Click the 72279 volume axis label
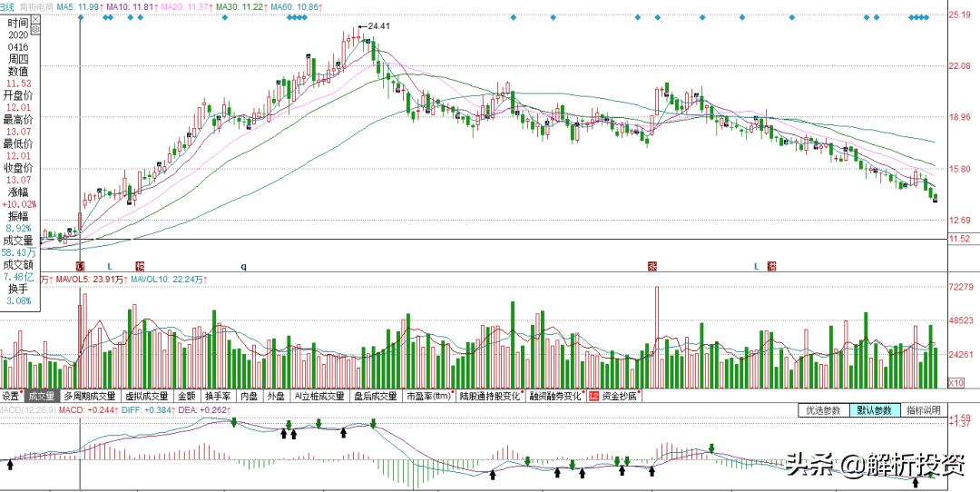The image size is (980, 492). coord(960,286)
